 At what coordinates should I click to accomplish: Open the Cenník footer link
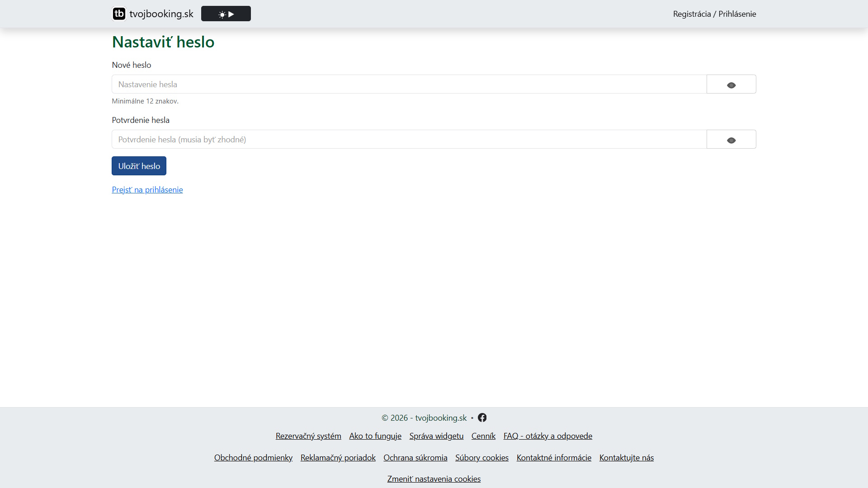pyautogui.click(x=483, y=436)
